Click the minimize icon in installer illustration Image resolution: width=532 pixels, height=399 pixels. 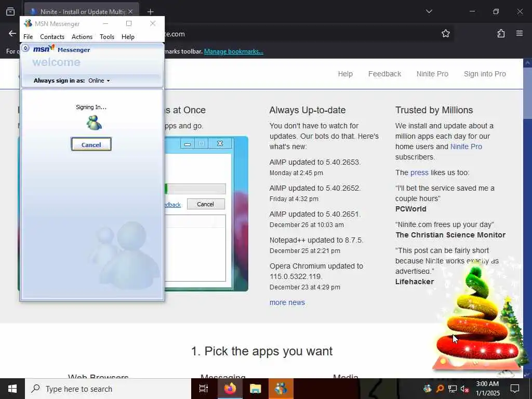click(187, 144)
